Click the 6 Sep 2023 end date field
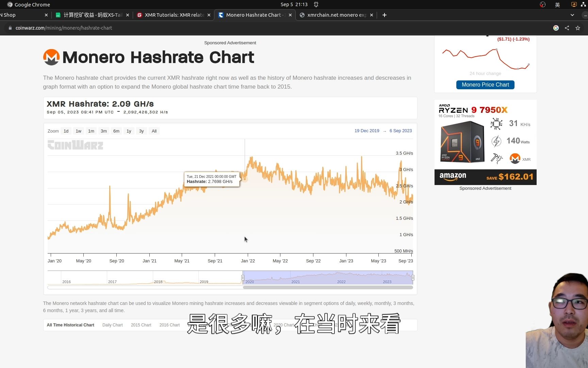588x368 pixels. pyautogui.click(x=401, y=131)
